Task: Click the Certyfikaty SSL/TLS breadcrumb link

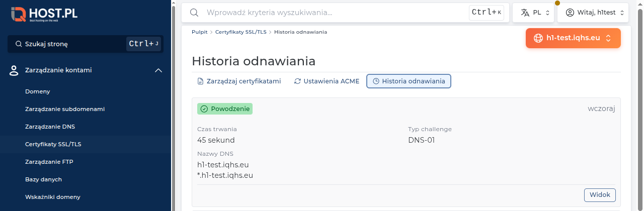Action: pyautogui.click(x=241, y=32)
